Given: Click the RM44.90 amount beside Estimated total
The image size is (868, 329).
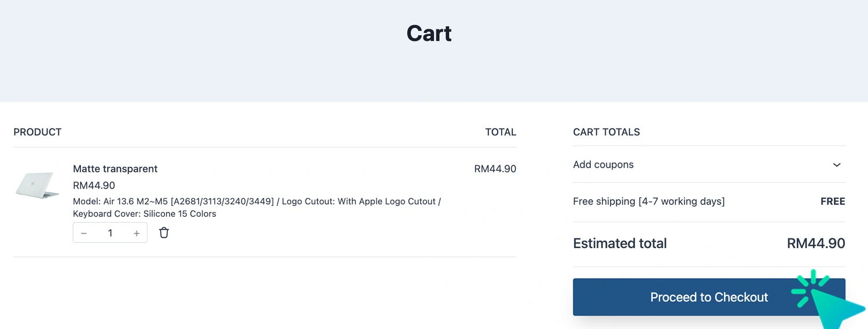Looking at the screenshot, I should (x=816, y=243).
